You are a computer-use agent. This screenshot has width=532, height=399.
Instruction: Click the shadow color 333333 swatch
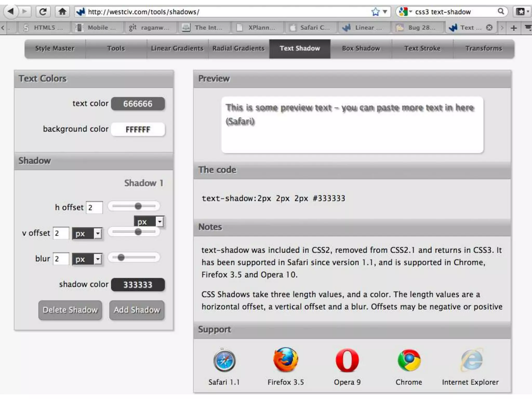pos(138,285)
